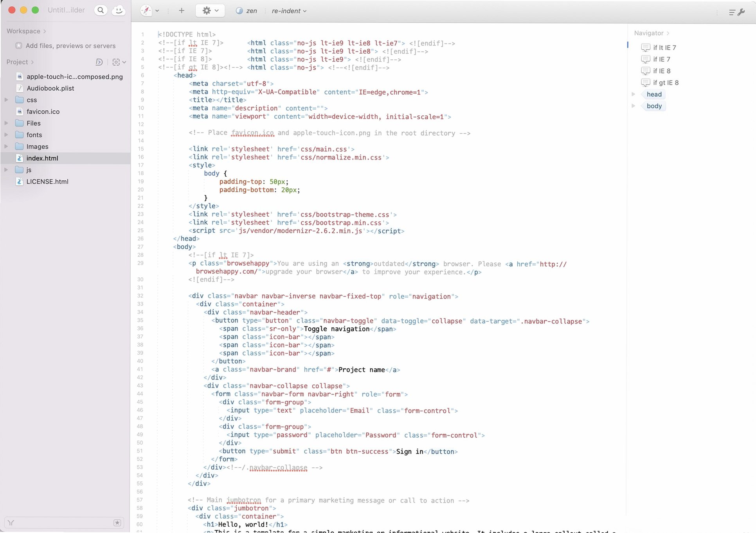The height and width of the screenshot is (533, 756).
Task: Click line number 27 in gutter
Action: coord(140,247)
